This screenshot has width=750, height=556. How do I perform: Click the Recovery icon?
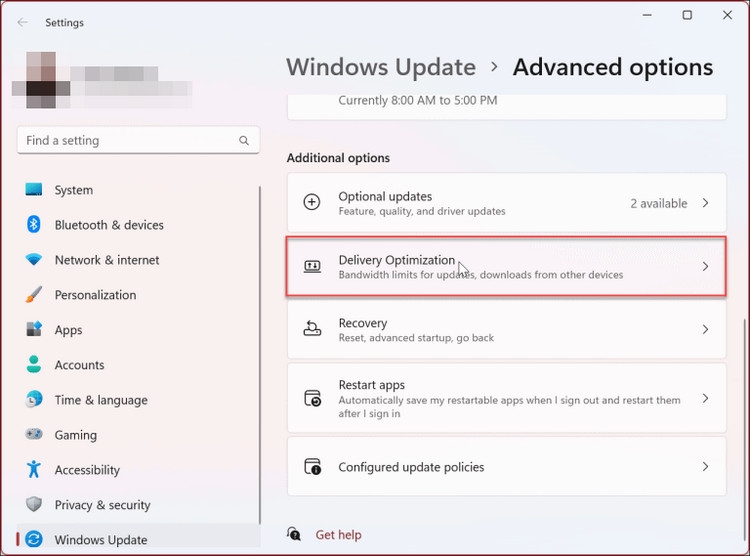click(312, 329)
